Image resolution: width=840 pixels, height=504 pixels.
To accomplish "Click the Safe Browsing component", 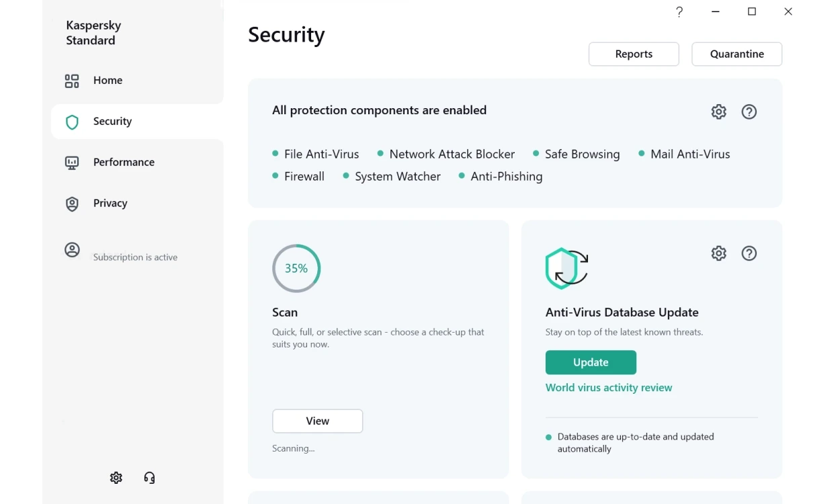I will point(577,154).
